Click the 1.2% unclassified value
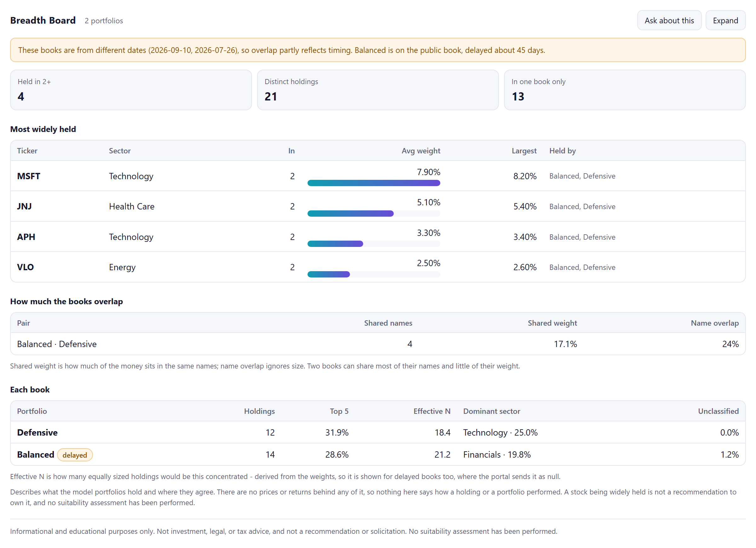756x548 pixels. pos(729,455)
